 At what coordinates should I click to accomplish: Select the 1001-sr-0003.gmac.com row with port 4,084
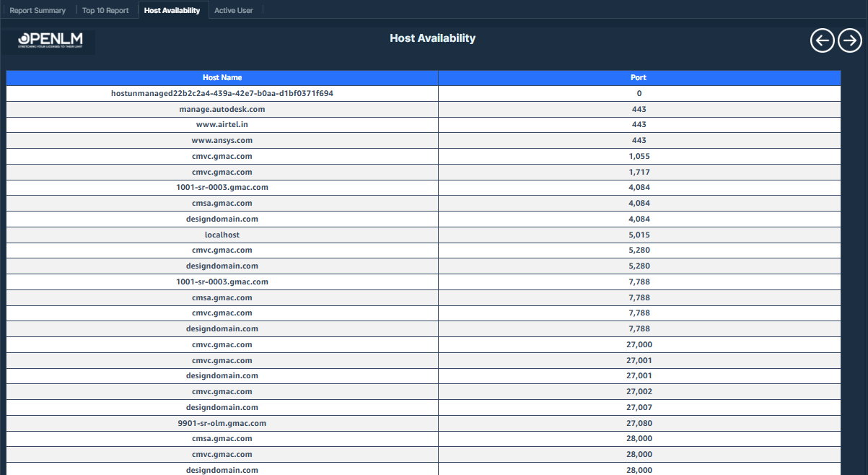(222, 187)
